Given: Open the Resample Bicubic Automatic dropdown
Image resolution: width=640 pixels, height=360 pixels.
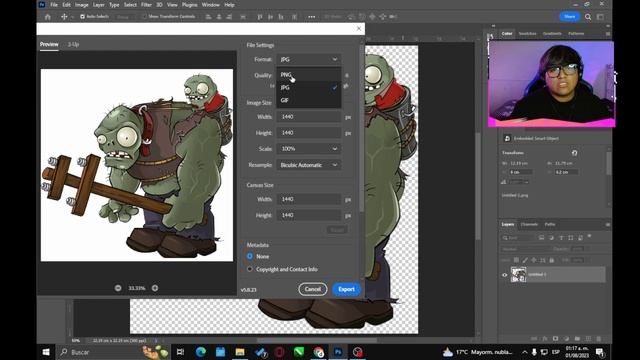Looking at the screenshot, I should (x=309, y=165).
